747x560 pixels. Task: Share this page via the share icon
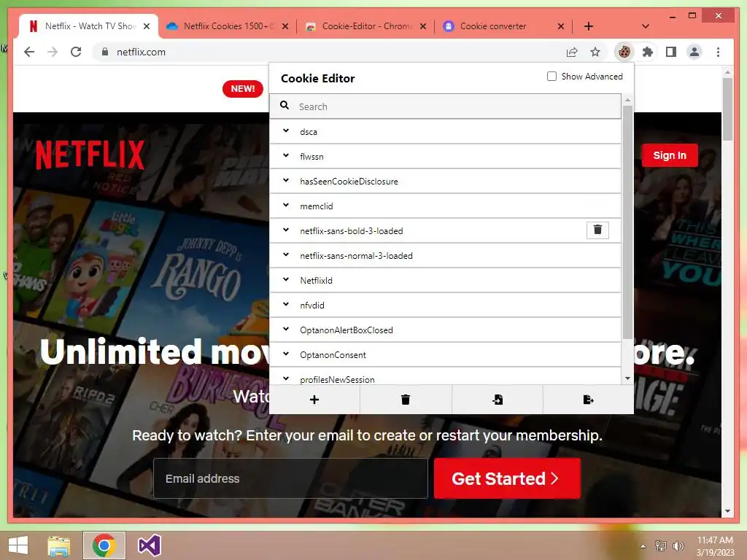(x=572, y=52)
